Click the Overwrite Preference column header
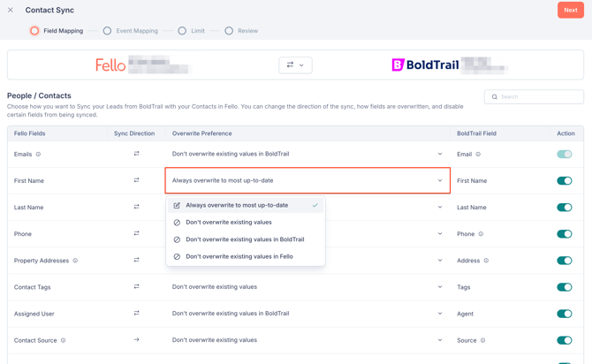 (202, 133)
